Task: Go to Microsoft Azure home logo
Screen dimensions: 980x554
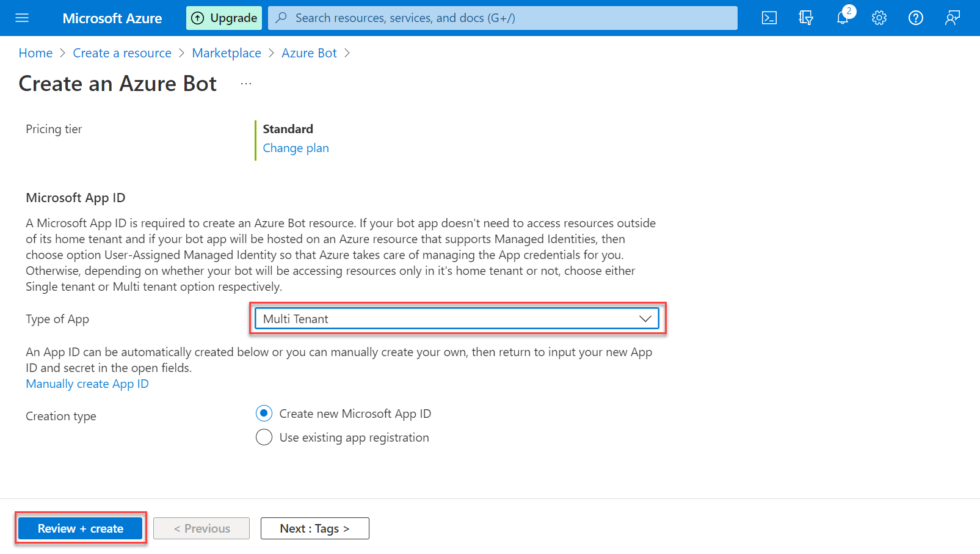Action: click(x=112, y=18)
